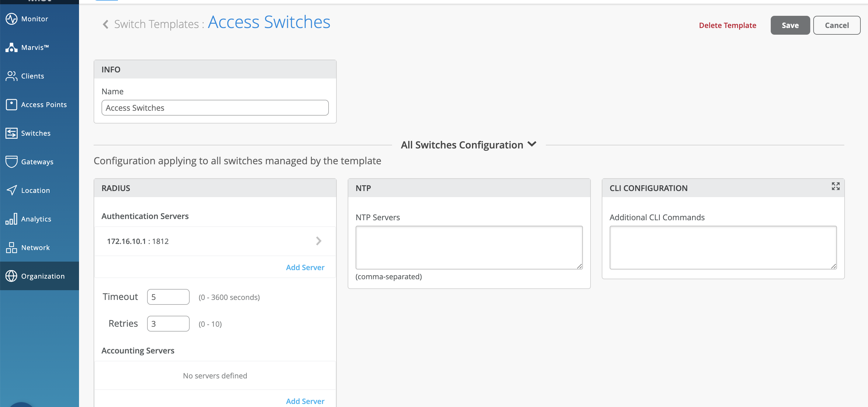Viewport: 868px width, 407px height.
Task: Click the Save button
Action: [790, 25]
